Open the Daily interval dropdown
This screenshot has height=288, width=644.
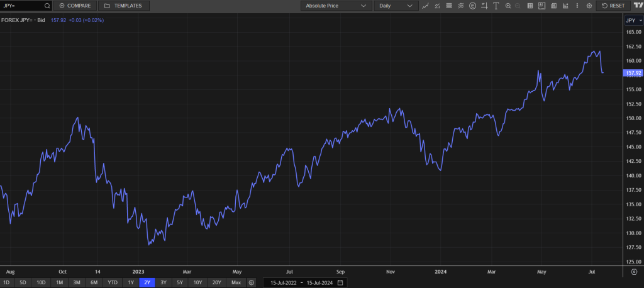(396, 6)
